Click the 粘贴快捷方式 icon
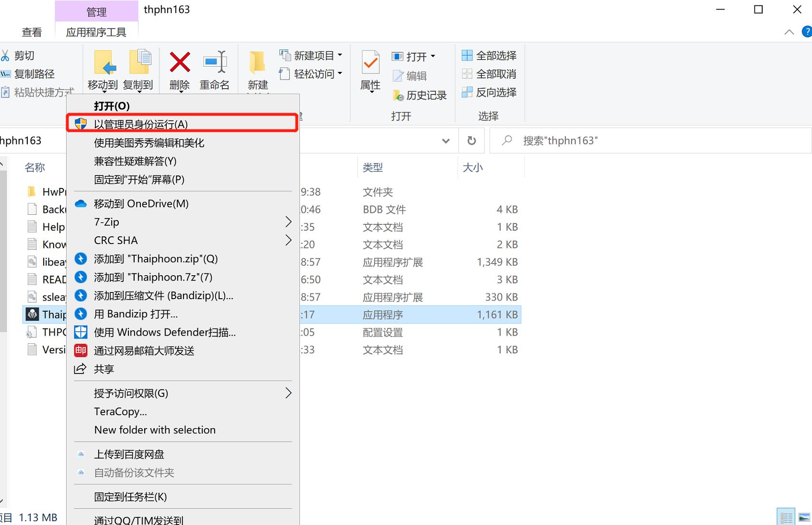The height and width of the screenshot is (525, 812). [x=6, y=92]
